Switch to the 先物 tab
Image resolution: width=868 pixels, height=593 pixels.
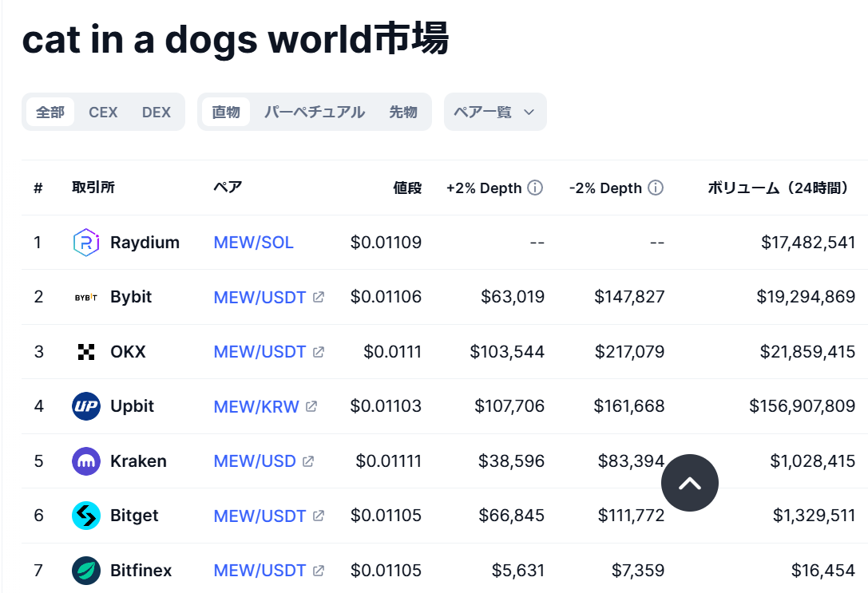(403, 113)
